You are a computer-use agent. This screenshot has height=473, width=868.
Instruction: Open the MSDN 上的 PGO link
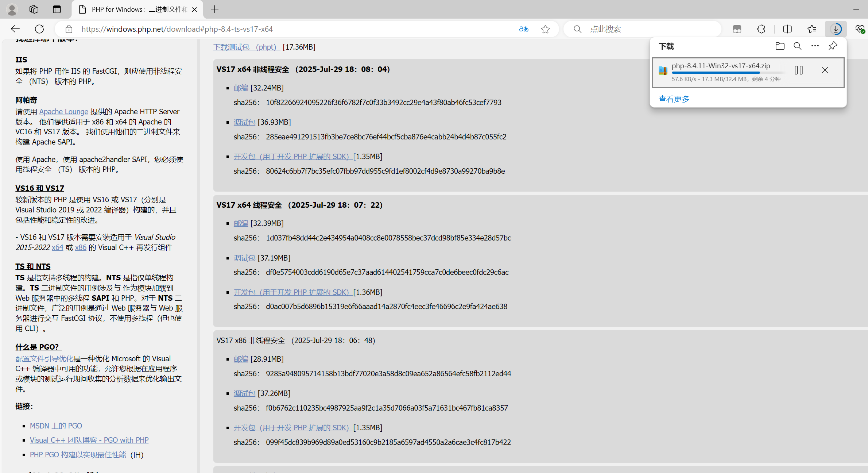coord(56,426)
